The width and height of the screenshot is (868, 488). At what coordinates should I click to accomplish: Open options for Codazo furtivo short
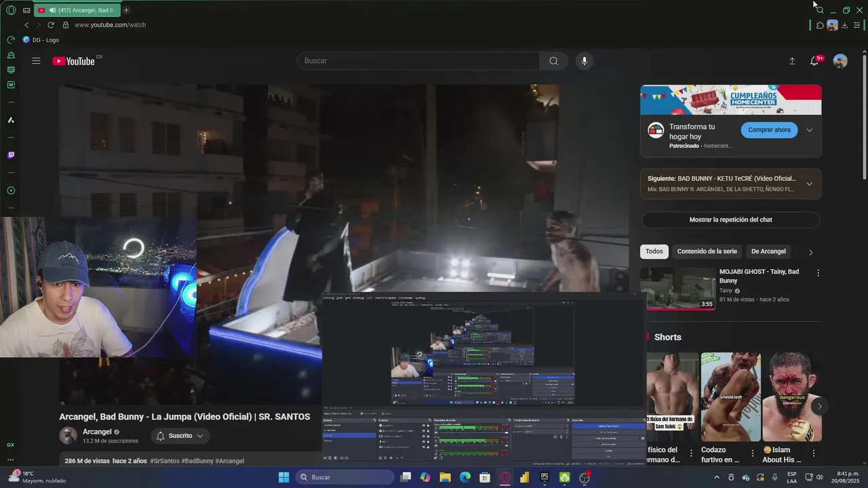tap(752, 453)
